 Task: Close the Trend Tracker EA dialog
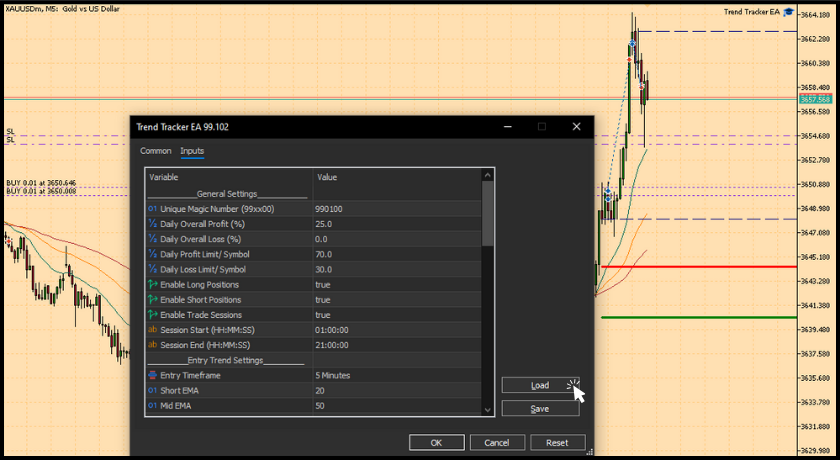(x=576, y=127)
